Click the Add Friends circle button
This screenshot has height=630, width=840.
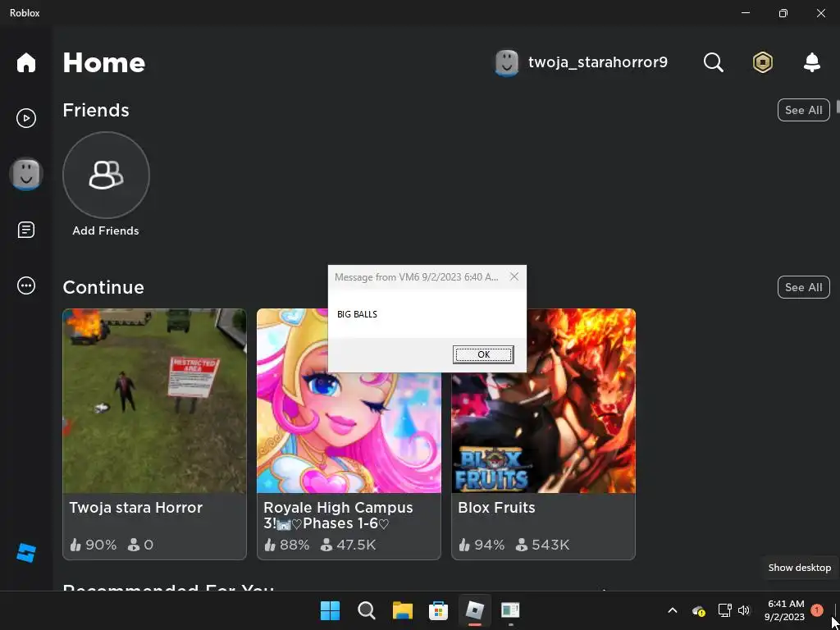tap(106, 176)
